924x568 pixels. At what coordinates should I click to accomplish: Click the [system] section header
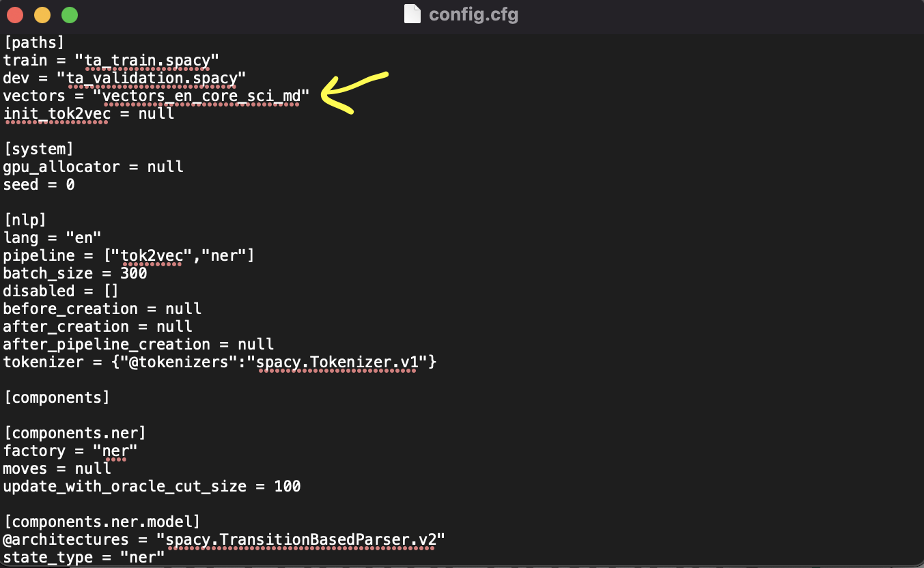(38, 150)
